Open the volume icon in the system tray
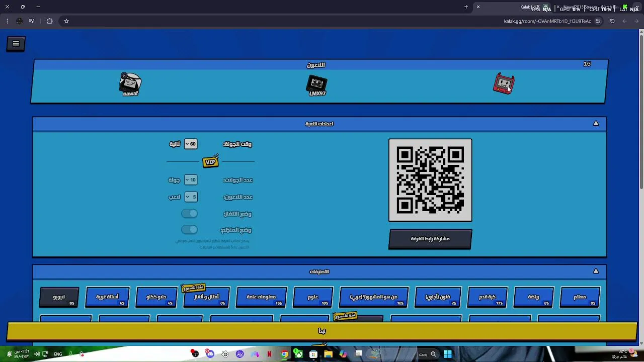 click(x=37, y=354)
